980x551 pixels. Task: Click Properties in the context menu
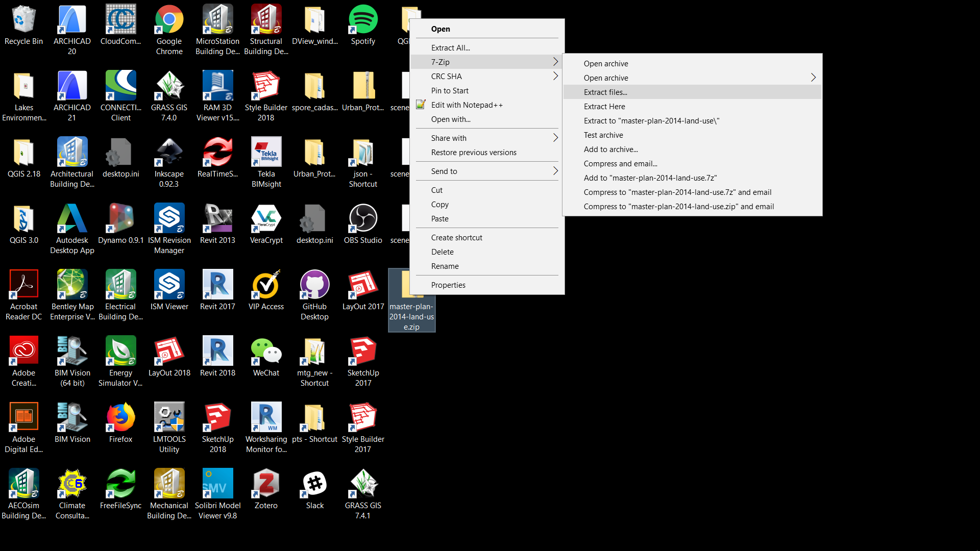(448, 285)
